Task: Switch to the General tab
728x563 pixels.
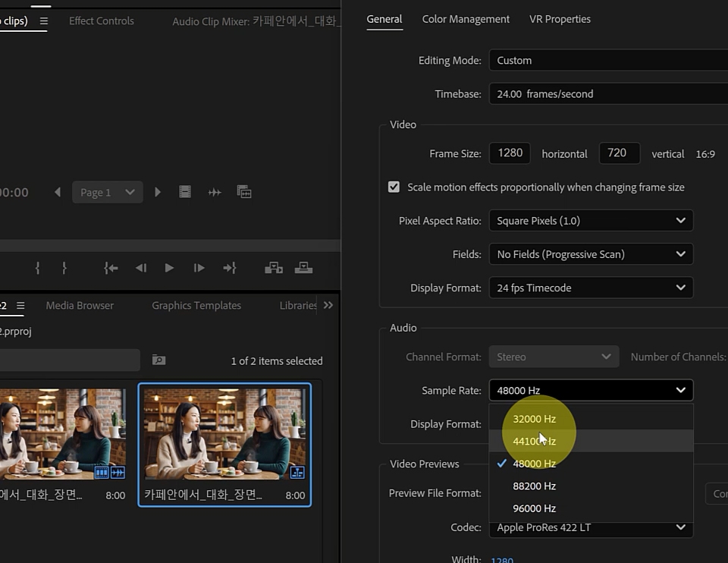Action: [384, 20]
